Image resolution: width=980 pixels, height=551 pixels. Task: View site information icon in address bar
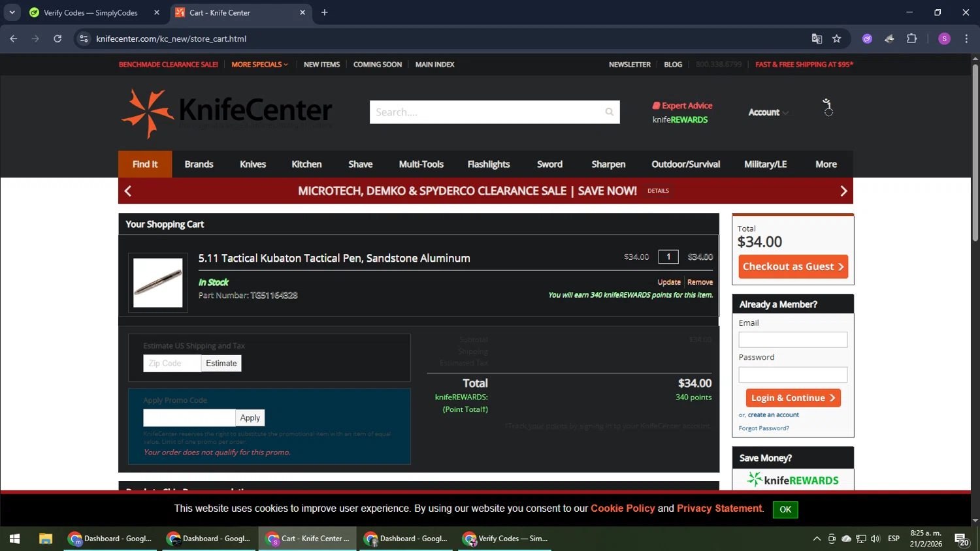coord(84,39)
